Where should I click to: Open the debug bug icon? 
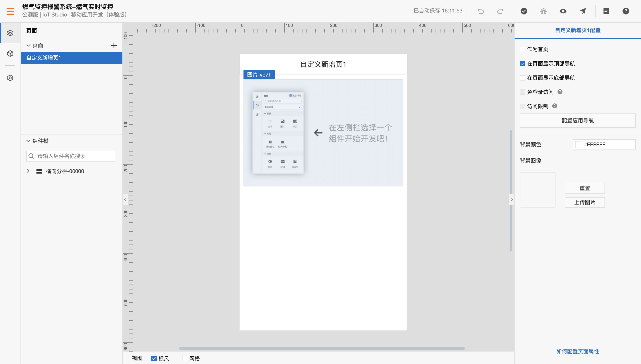[544, 11]
